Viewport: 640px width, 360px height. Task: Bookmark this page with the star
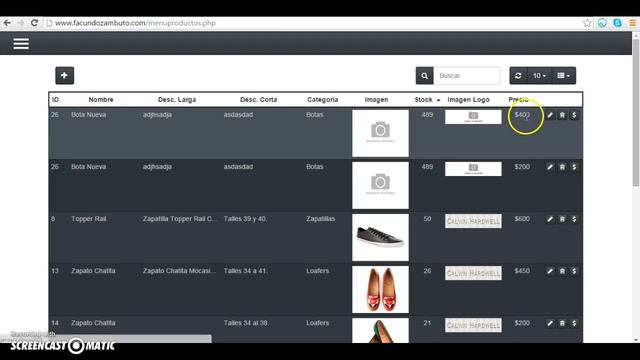pyautogui.click(x=587, y=23)
